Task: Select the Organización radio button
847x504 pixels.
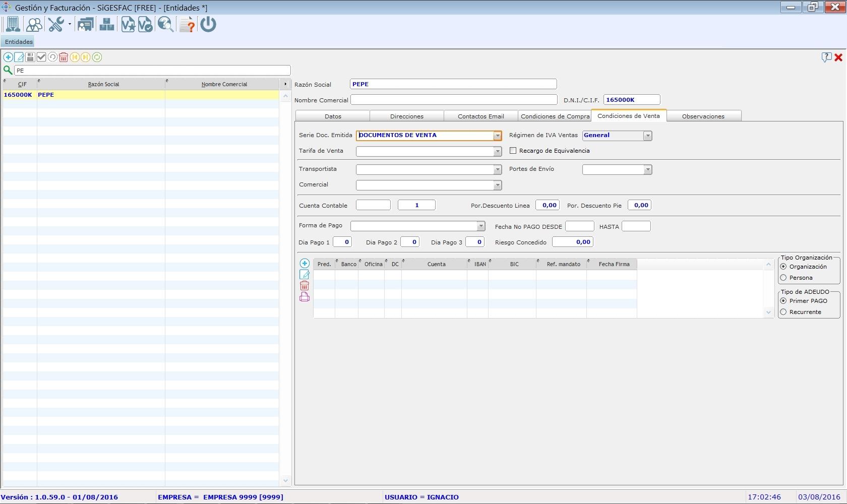Action: pyautogui.click(x=783, y=266)
